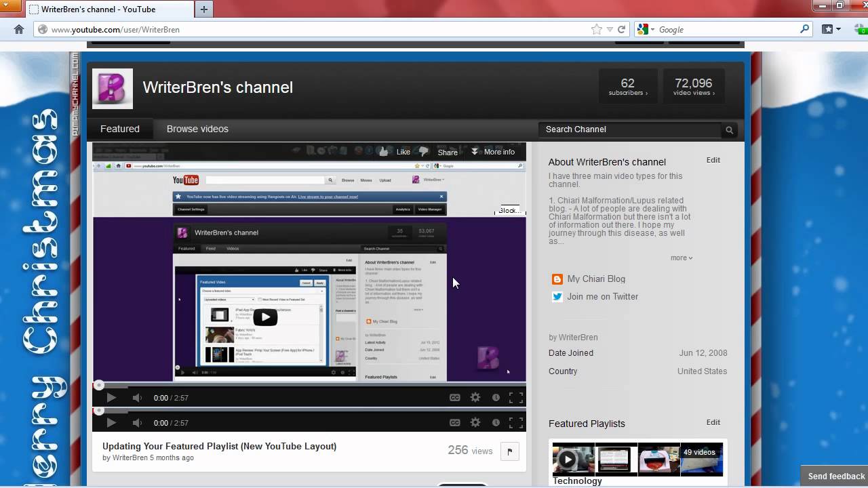Click the Share button on the video

pos(448,152)
